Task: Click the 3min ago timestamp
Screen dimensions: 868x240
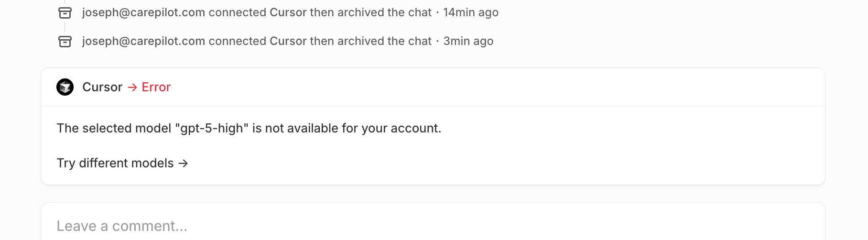Action: click(468, 41)
